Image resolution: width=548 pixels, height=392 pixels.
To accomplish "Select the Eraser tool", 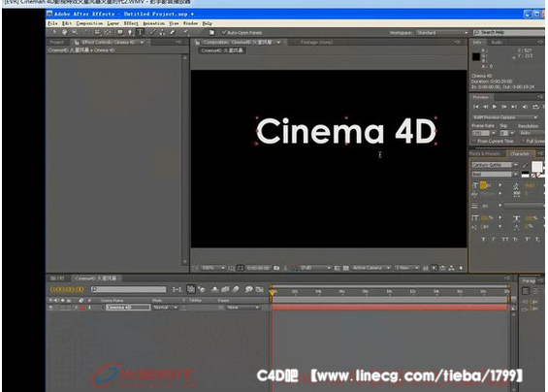I will click(x=173, y=33).
